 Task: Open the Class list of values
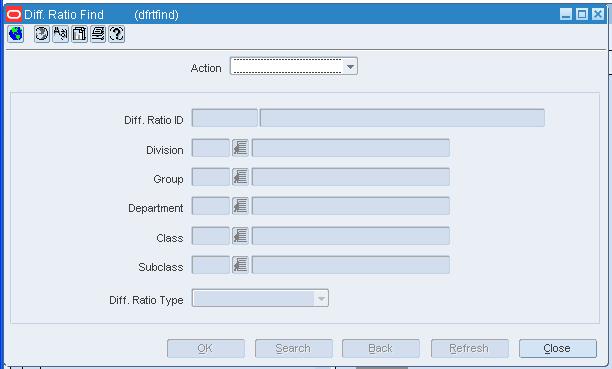point(240,236)
